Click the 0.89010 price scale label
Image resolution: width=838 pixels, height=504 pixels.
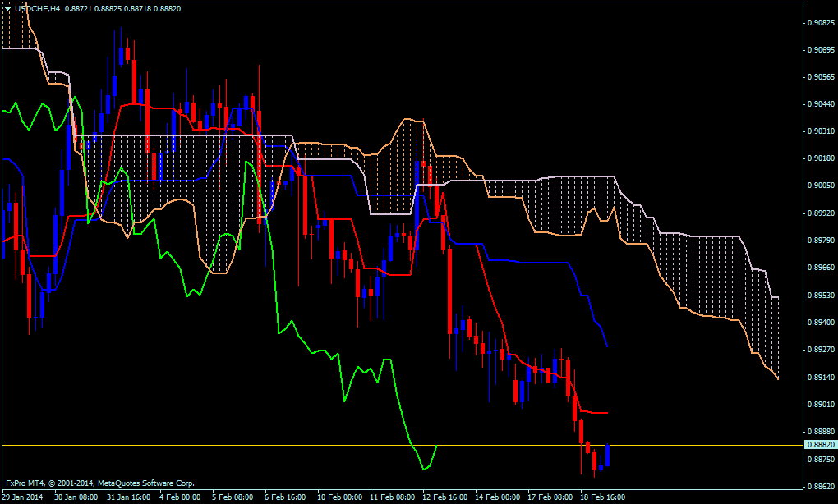(x=821, y=404)
